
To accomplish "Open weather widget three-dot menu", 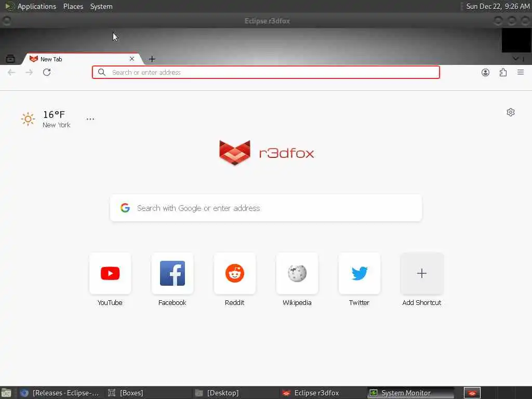I will click(x=90, y=119).
